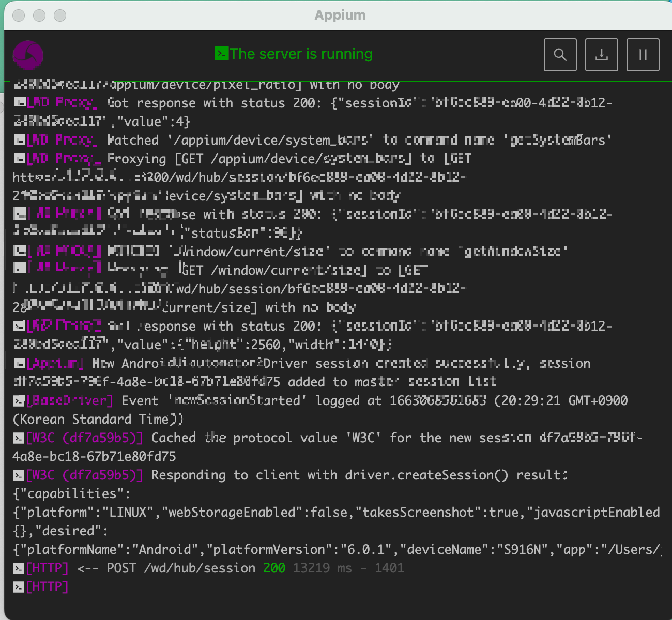Click the '13219 ms - 1401' timing text

pos(348,568)
